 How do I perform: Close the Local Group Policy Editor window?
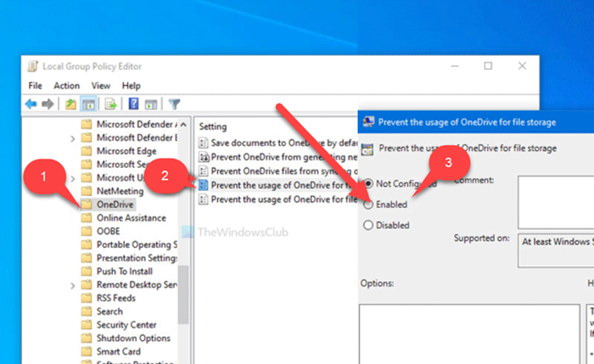click(522, 66)
